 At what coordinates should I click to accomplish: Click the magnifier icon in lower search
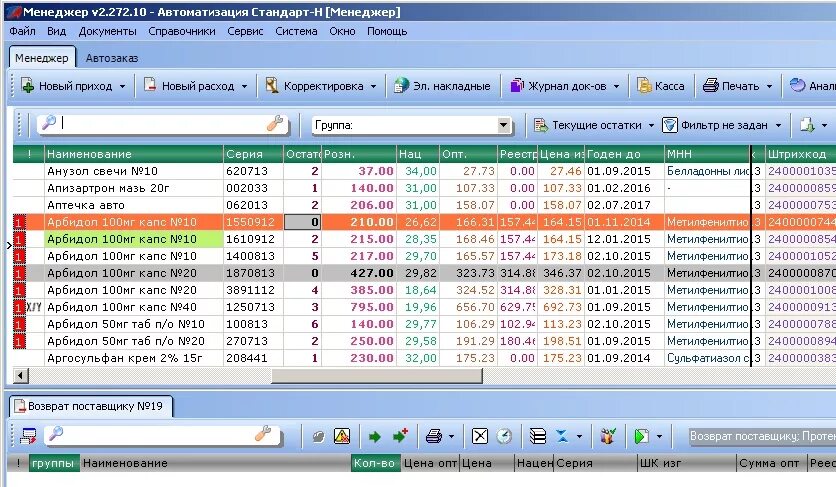click(x=56, y=435)
